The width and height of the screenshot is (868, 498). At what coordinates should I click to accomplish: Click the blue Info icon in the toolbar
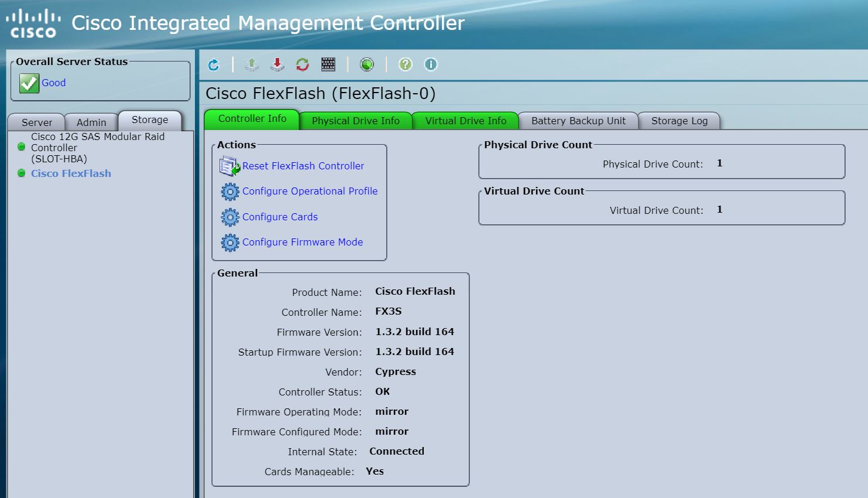click(x=431, y=64)
